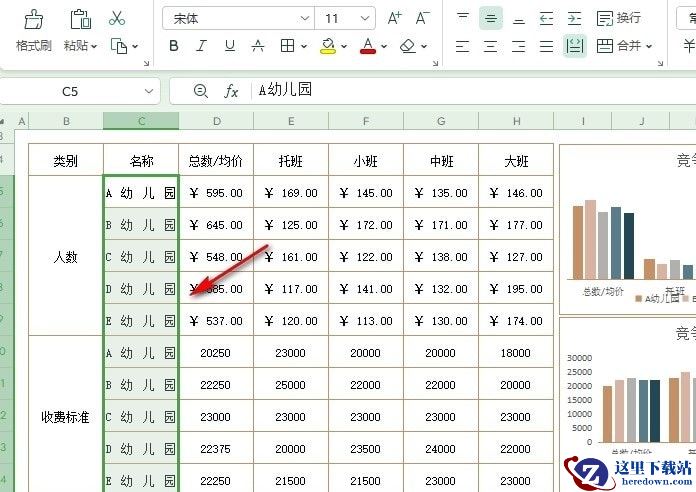Viewport: 696px width, 492px height.
Task: Click the 托班 header cell
Action: 291,160
